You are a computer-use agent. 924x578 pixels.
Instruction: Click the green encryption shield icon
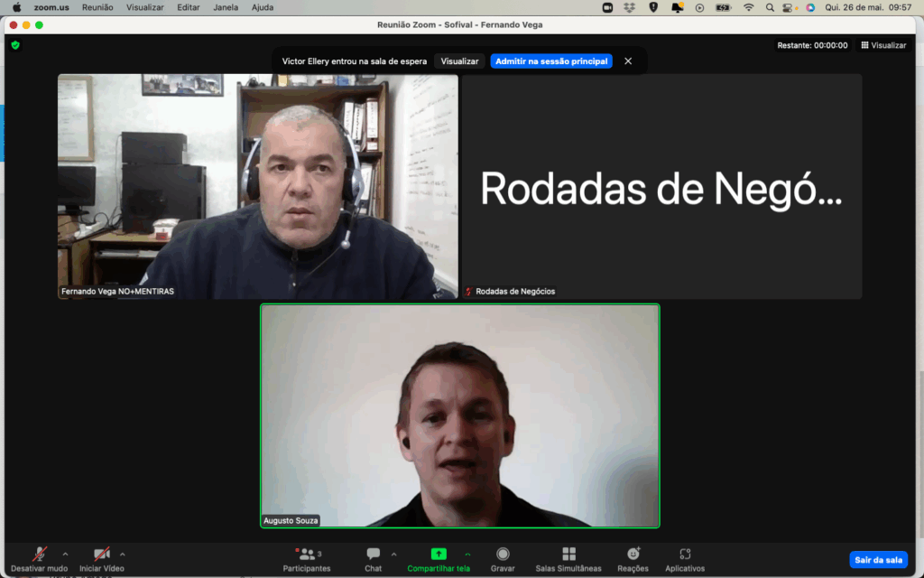click(15, 45)
